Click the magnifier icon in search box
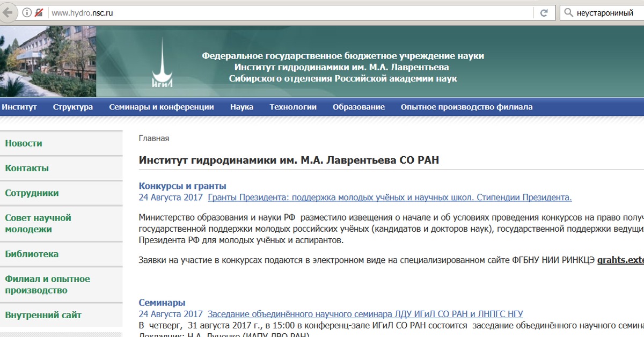644x337 pixels. (x=569, y=13)
